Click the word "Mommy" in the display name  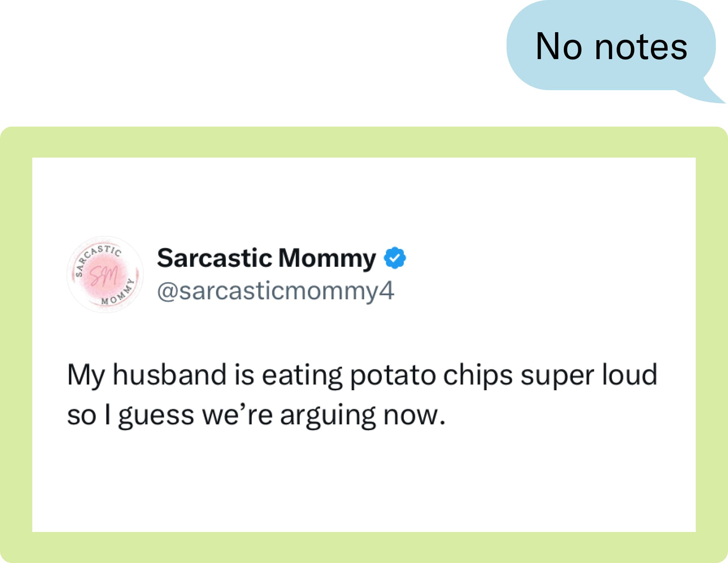pyautogui.click(x=327, y=259)
